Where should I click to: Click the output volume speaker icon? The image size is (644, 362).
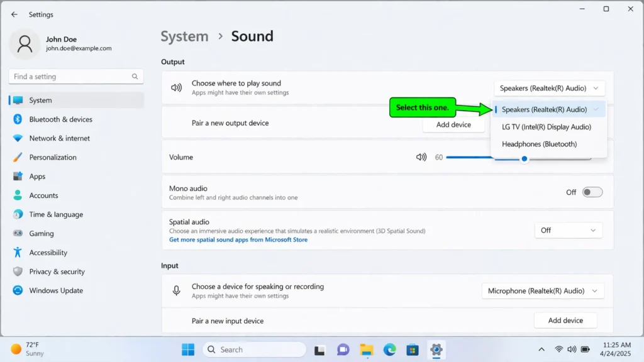[x=421, y=157]
